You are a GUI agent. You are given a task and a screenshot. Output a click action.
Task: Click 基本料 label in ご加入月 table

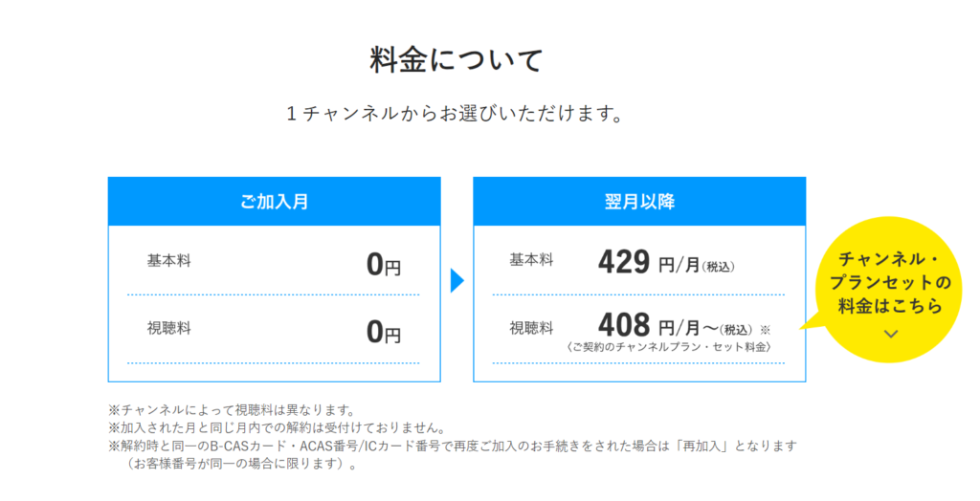pyautogui.click(x=168, y=260)
